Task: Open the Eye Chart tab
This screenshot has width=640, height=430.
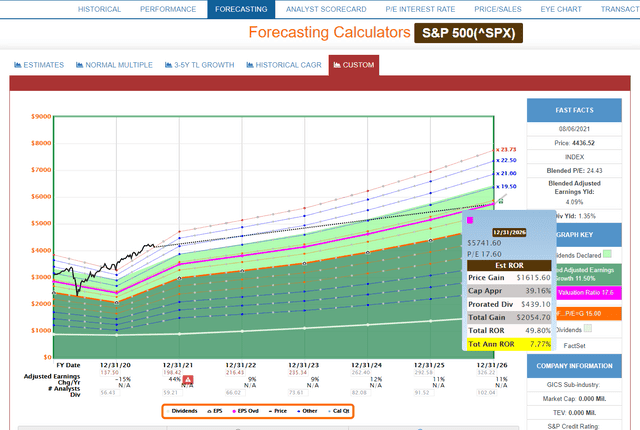Action: (561, 9)
